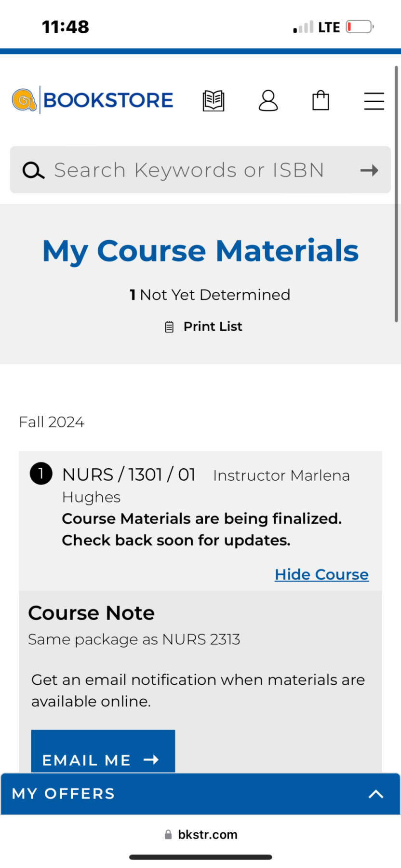Select the number 1 course badge
The height and width of the screenshot is (868, 401).
coord(41,474)
